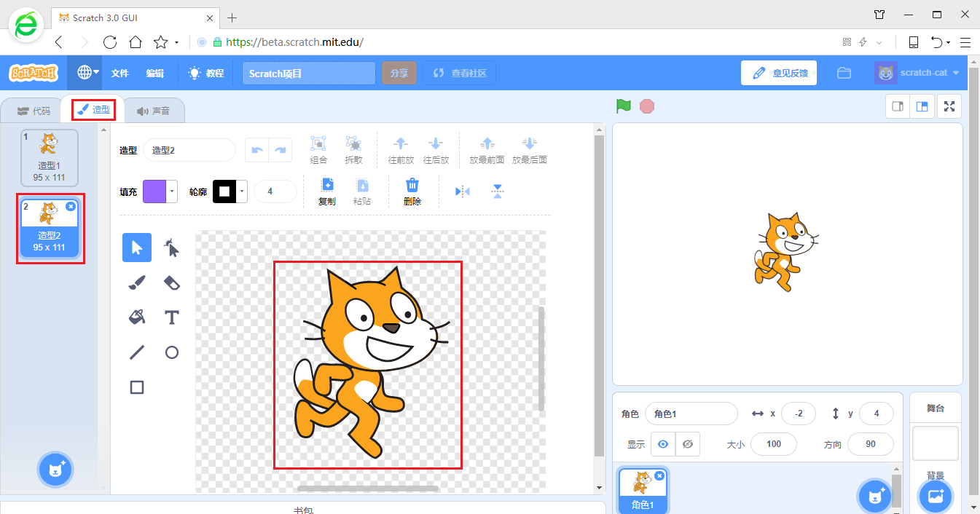Open the 书包 (Backpack) bar
The width and height of the screenshot is (980, 514).
point(303,507)
